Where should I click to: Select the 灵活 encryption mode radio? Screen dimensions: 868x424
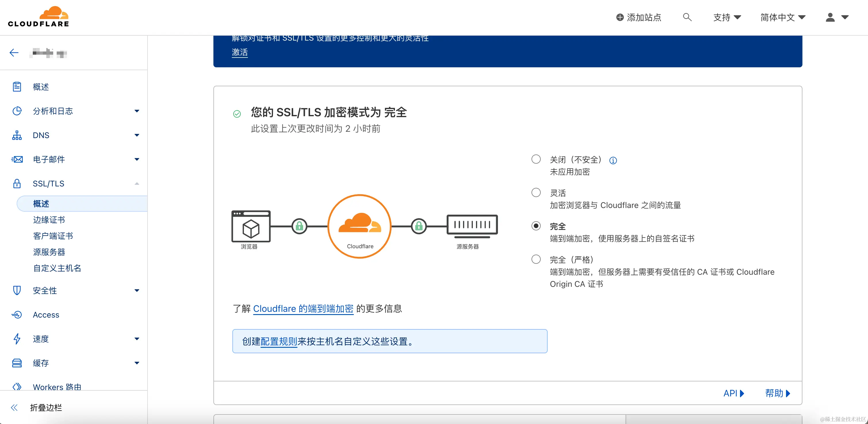tap(536, 192)
